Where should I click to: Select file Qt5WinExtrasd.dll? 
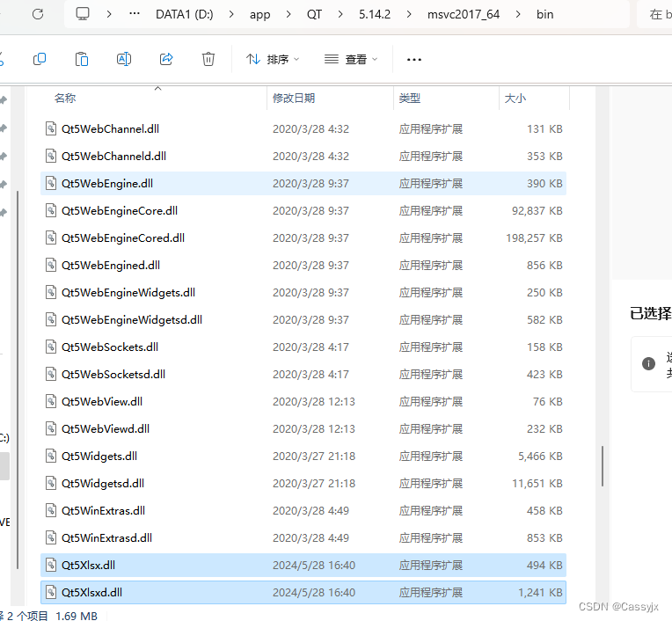pyautogui.click(x=303, y=537)
